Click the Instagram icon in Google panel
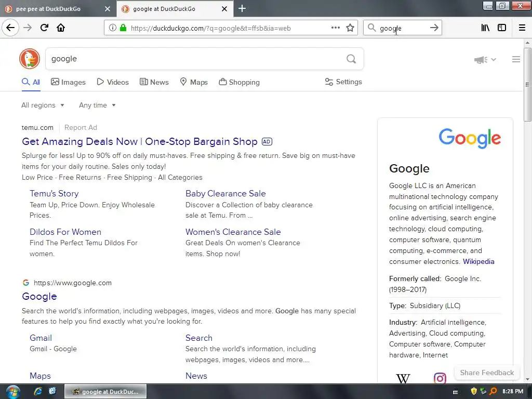532x399 pixels. click(x=440, y=378)
